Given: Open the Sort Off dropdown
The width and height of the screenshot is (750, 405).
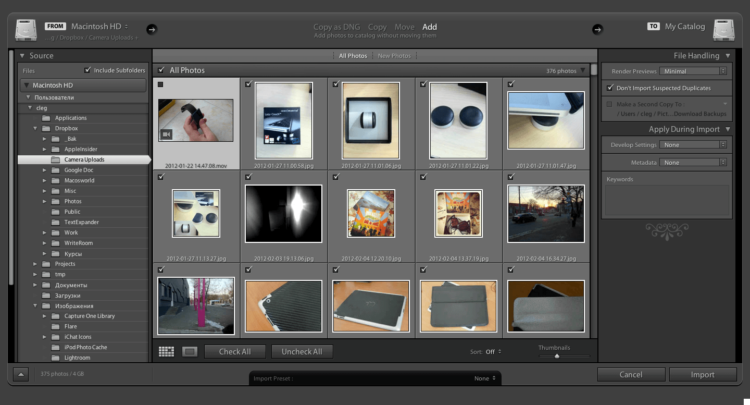Looking at the screenshot, I should 493,351.
